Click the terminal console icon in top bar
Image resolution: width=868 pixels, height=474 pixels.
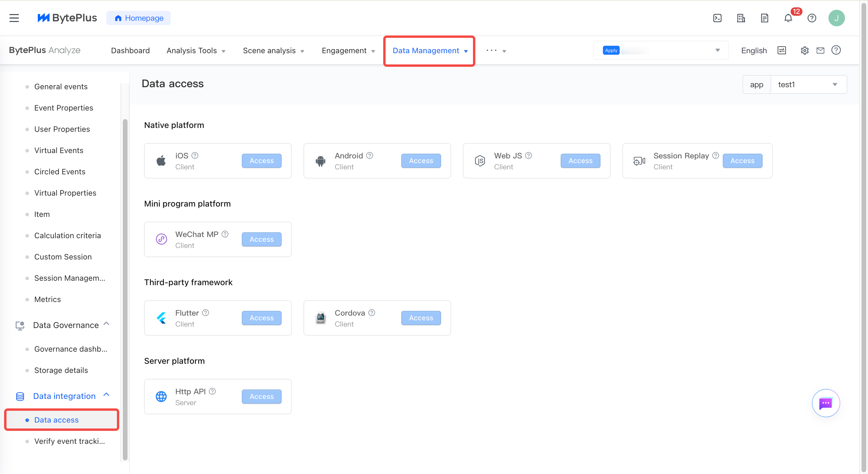click(x=717, y=18)
